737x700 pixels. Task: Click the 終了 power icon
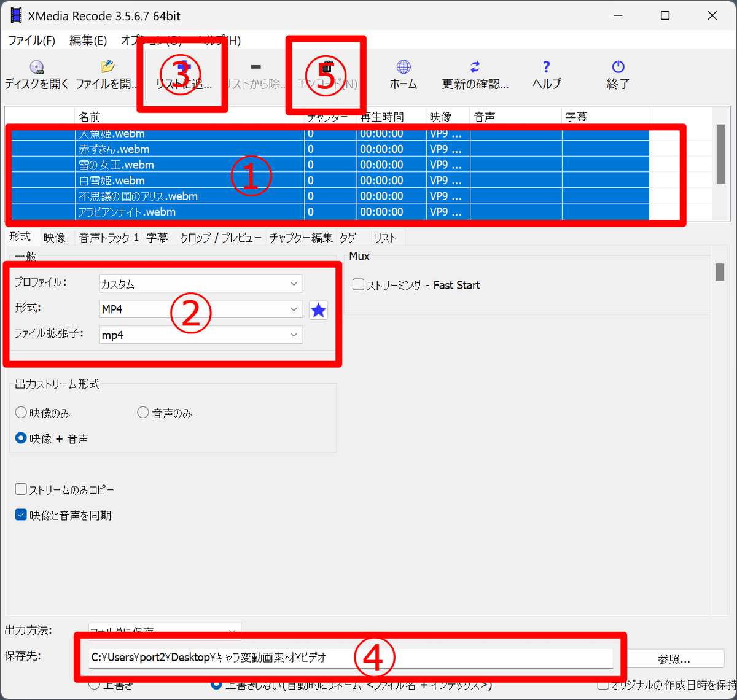618,67
